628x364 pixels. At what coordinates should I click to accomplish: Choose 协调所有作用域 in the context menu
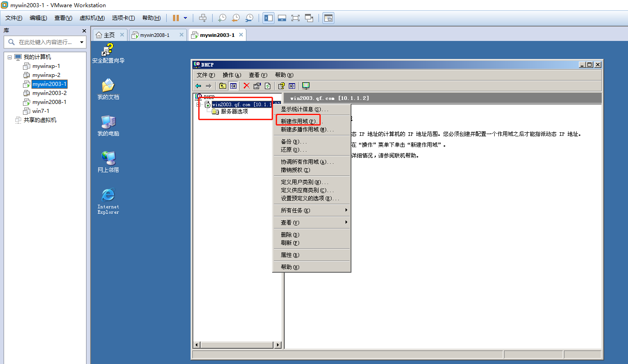pos(311,162)
